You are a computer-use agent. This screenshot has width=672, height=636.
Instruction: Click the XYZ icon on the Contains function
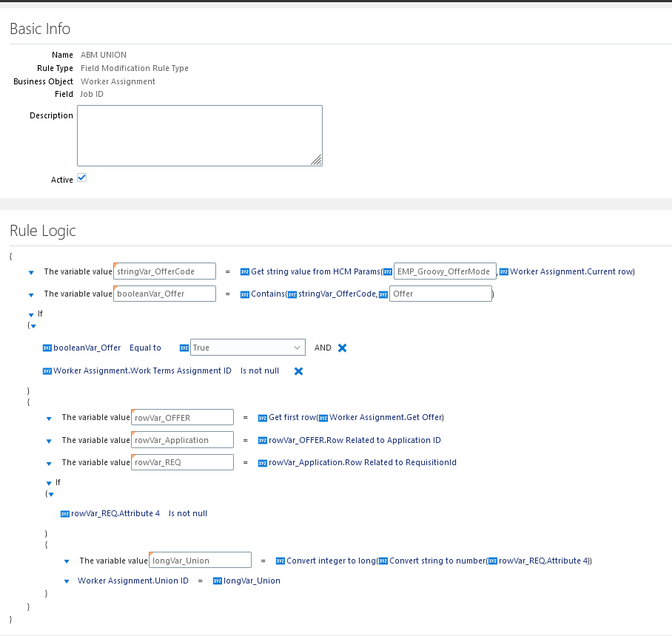tap(245, 294)
